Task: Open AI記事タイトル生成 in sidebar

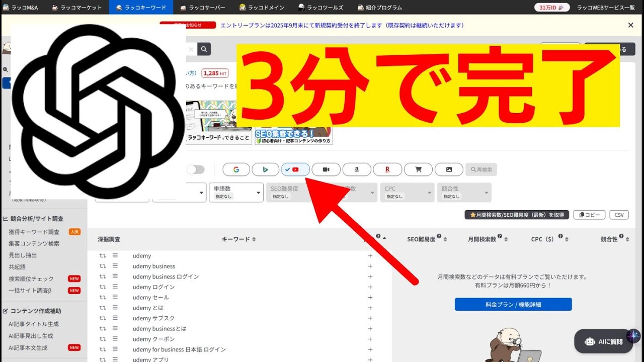Action: coord(34,324)
